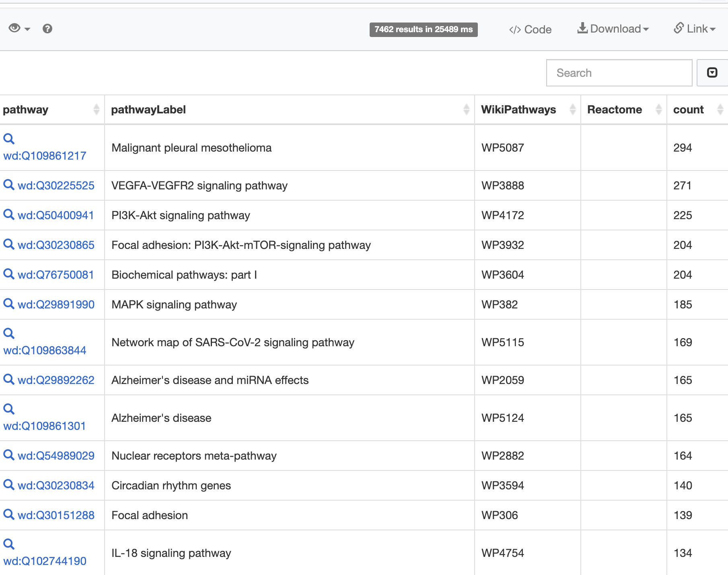728x575 pixels.
Task: Click magnifier icon for Focal adhesion row
Action: (x=9, y=515)
